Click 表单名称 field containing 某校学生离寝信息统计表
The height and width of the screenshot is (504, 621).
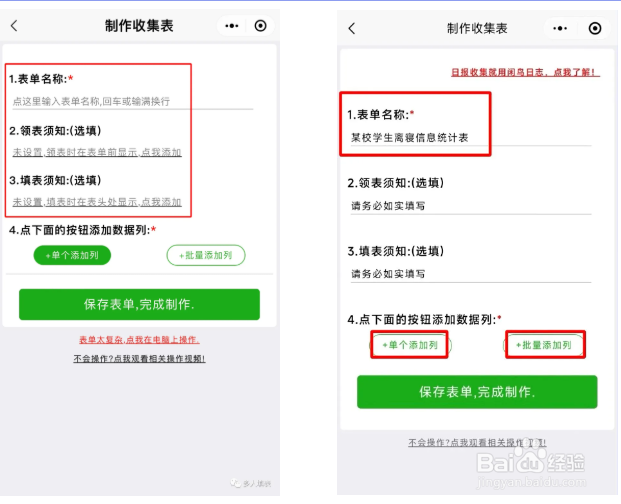point(471,137)
